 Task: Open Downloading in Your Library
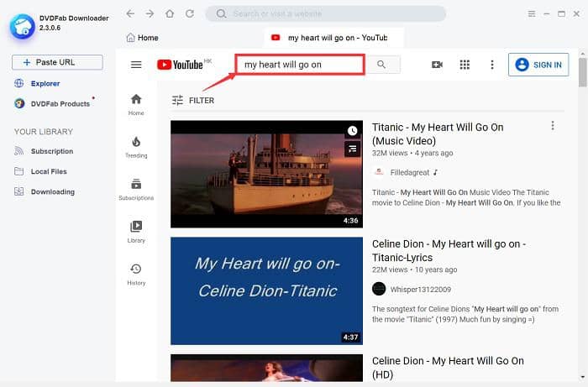(45, 191)
